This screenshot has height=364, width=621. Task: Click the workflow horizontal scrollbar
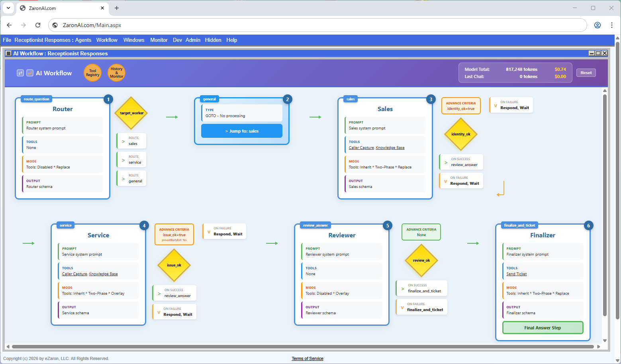pyautogui.click(x=303, y=346)
